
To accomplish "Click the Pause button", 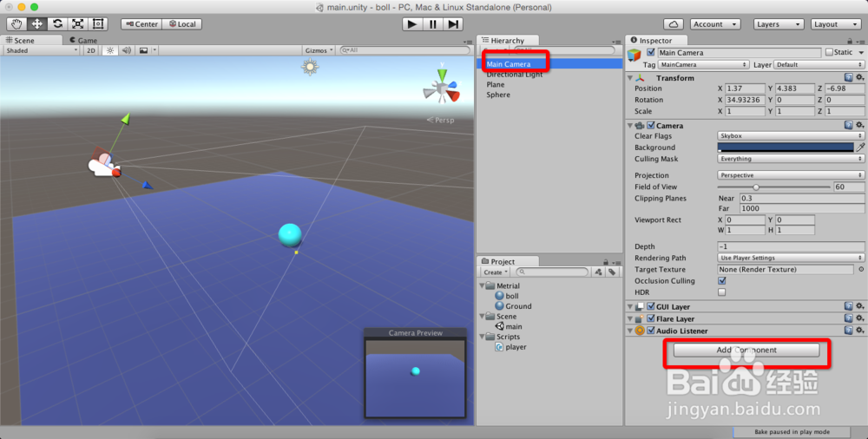I will (432, 23).
